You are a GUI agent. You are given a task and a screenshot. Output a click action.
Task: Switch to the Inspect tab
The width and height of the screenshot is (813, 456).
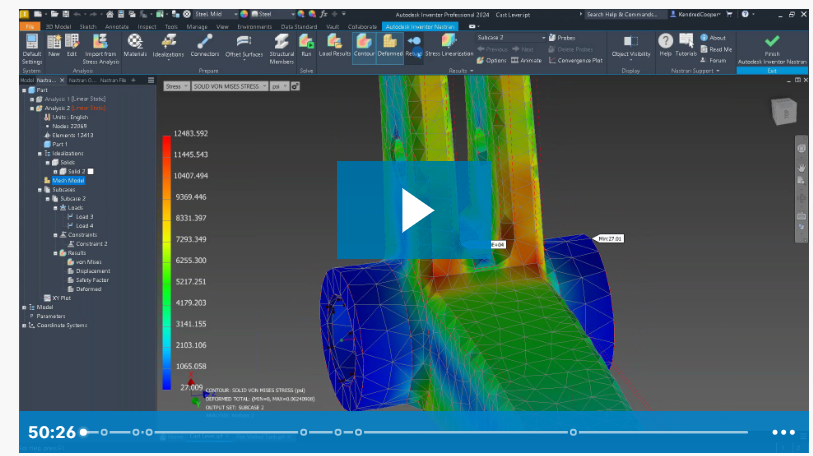pyautogui.click(x=147, y=26)
